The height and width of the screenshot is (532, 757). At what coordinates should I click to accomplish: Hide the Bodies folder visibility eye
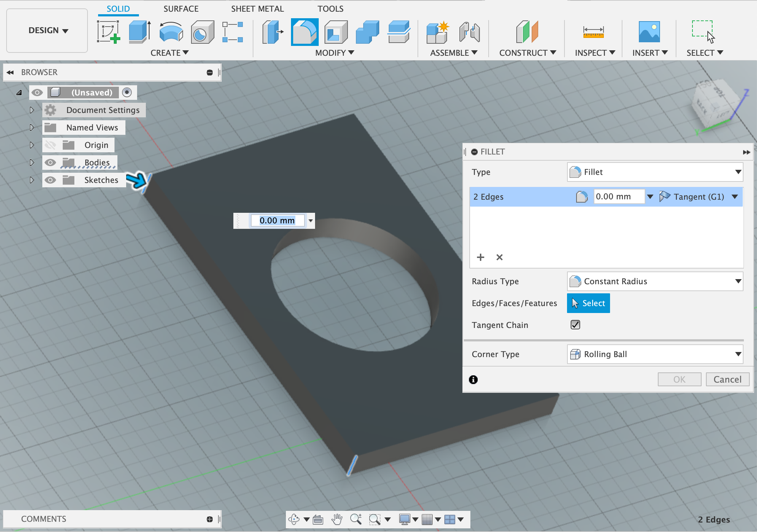[50, 163]
